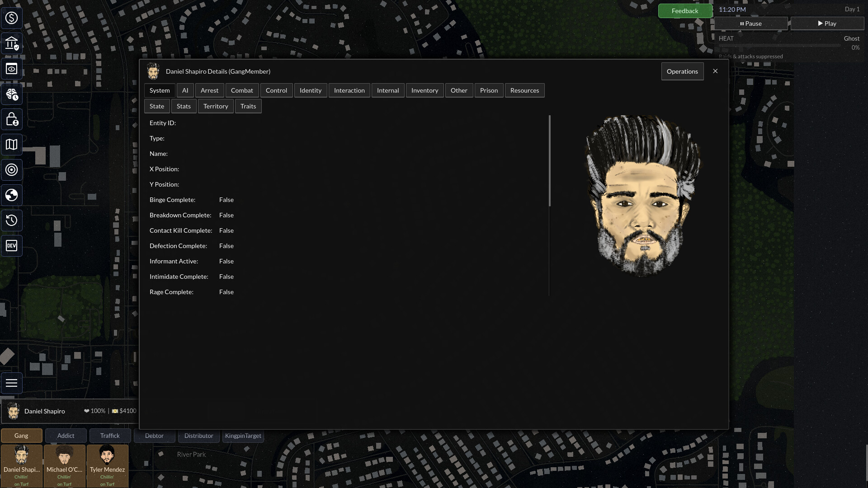Pause the game simulation
This screenshot has width=868, height=488.
(750, 23)
